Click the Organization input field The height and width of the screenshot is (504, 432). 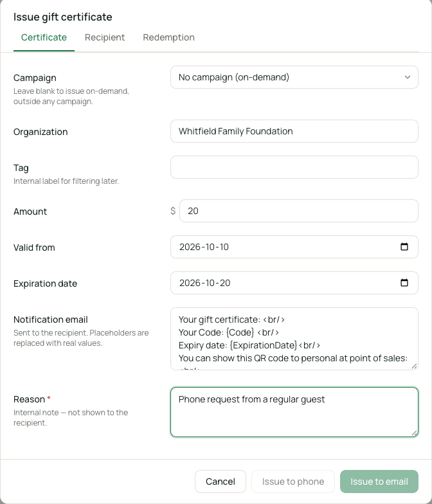coord(294,131)
